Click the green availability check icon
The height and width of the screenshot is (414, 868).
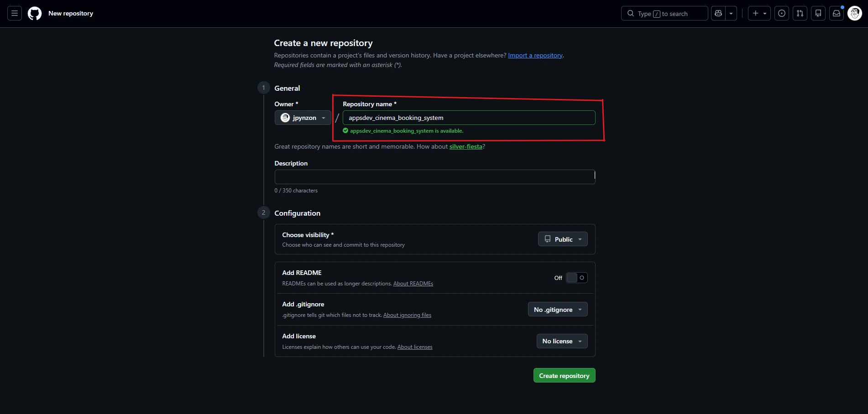pyautogui.click(x=345, y=131)
